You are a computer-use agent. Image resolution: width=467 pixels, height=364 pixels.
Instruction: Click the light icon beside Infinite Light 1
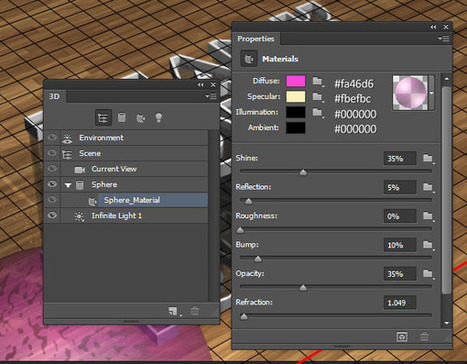(x=79, y=216)
